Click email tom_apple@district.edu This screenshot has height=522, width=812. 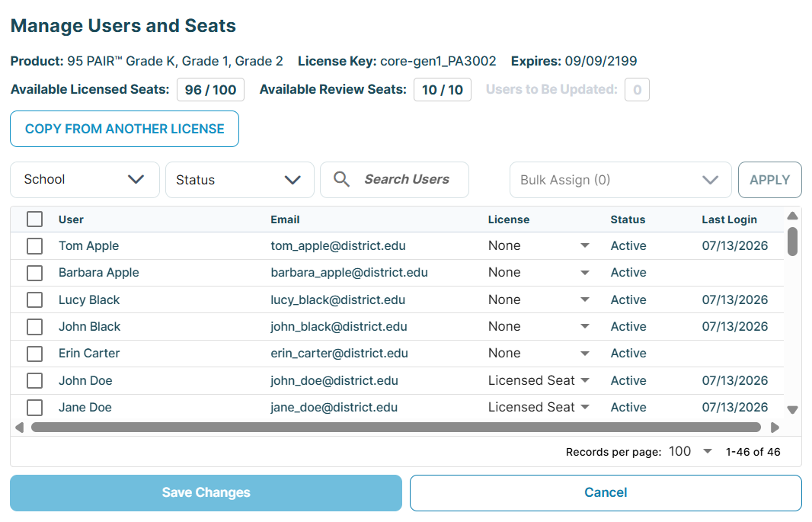338,246
